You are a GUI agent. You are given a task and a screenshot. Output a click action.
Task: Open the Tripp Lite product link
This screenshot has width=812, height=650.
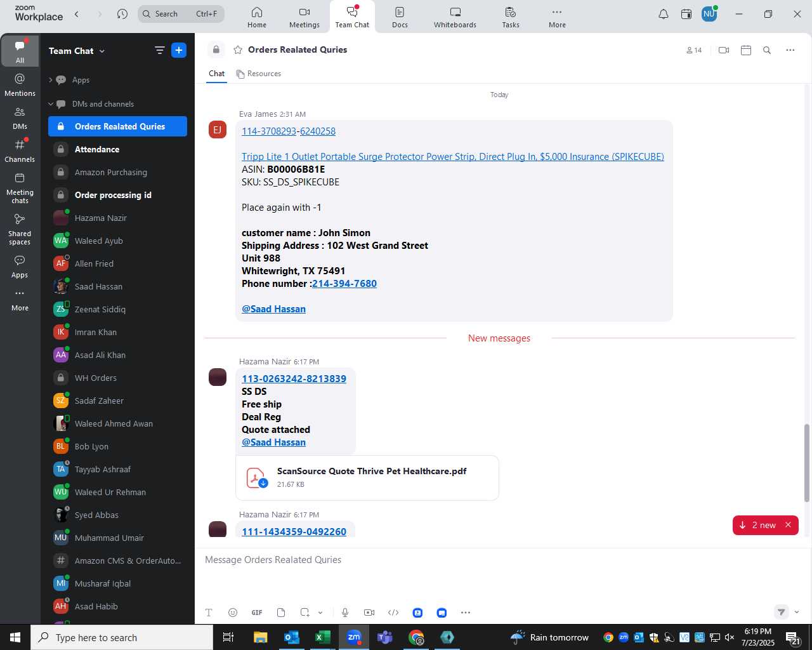(x=453, y=157)
